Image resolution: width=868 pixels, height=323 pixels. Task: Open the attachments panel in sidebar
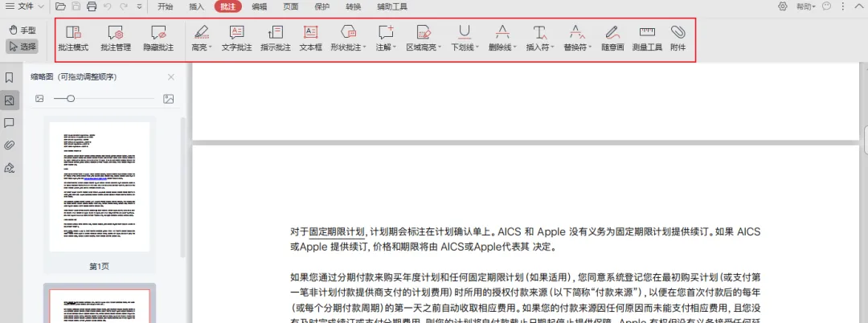9,145
